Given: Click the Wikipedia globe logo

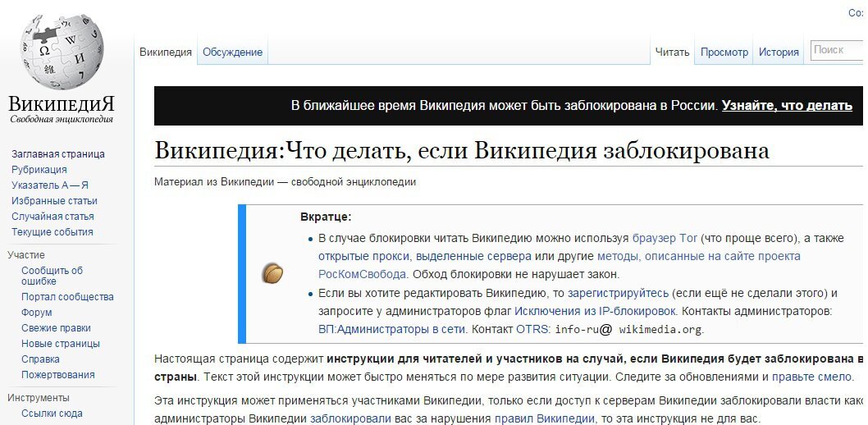Looking at the screenshot, I should click(x=62, y=51).
